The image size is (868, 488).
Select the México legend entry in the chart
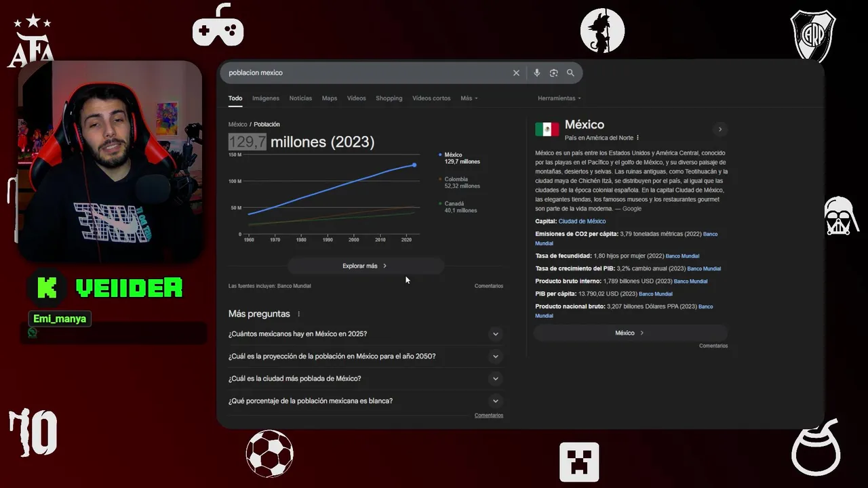(460, 159)
